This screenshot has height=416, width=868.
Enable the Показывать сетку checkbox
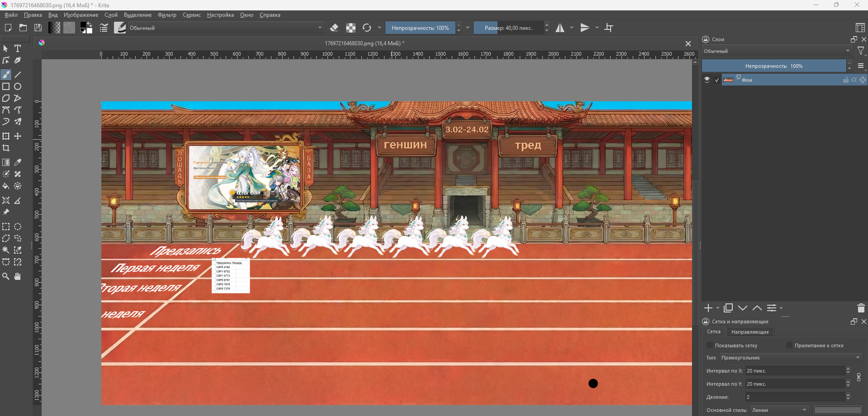point(710,345)
